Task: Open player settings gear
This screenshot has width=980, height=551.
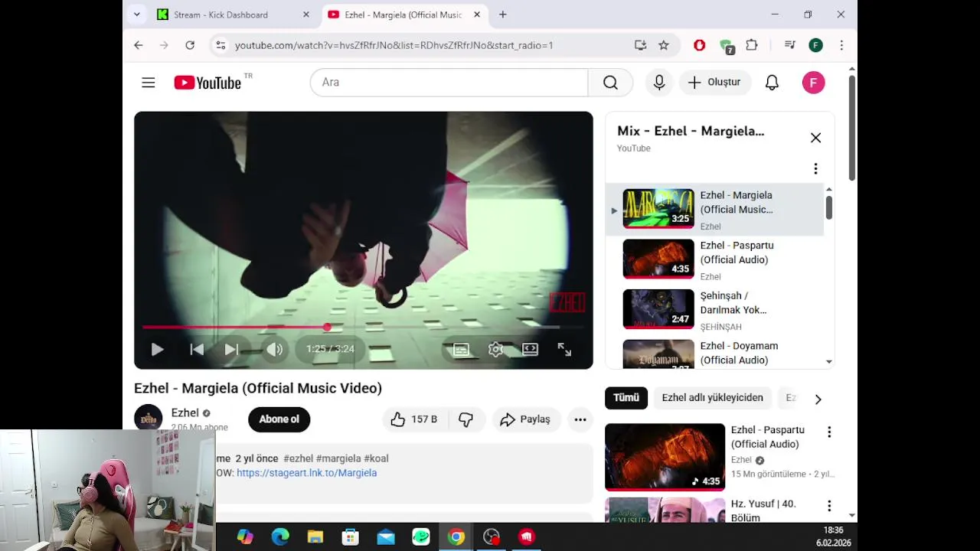Action: [496, 349]
